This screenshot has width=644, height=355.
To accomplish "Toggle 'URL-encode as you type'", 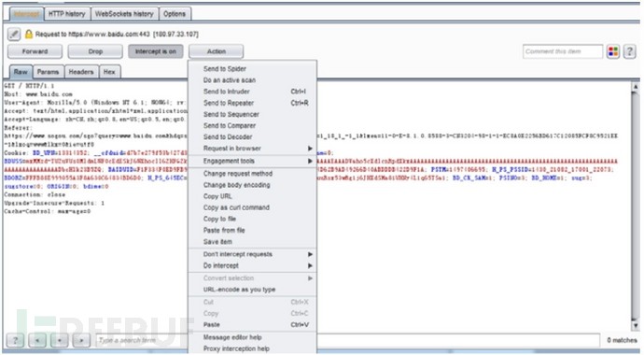I will tap(253, 290).
